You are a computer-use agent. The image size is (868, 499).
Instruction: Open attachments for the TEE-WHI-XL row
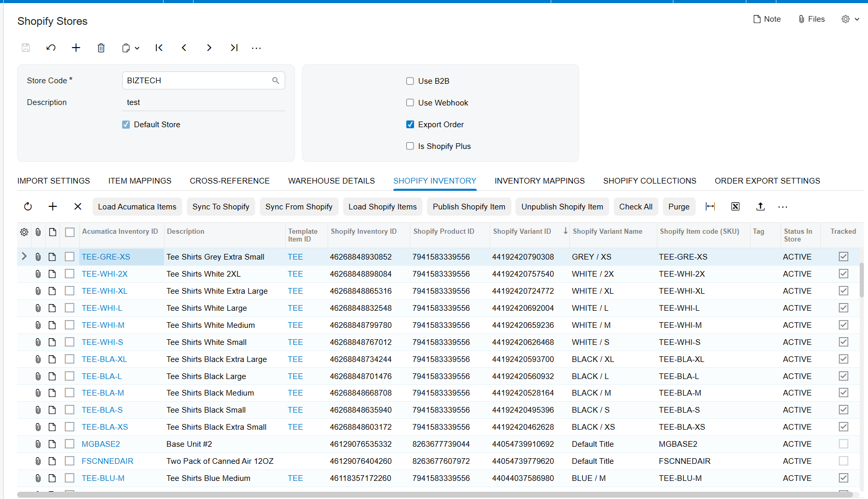click(38, 291)
